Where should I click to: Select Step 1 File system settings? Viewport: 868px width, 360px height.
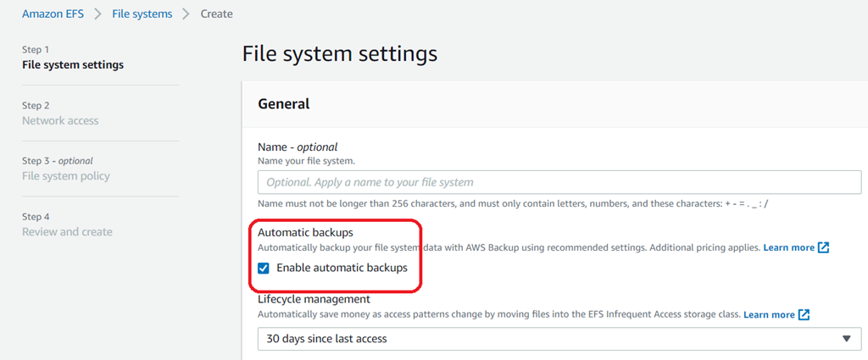72,65
